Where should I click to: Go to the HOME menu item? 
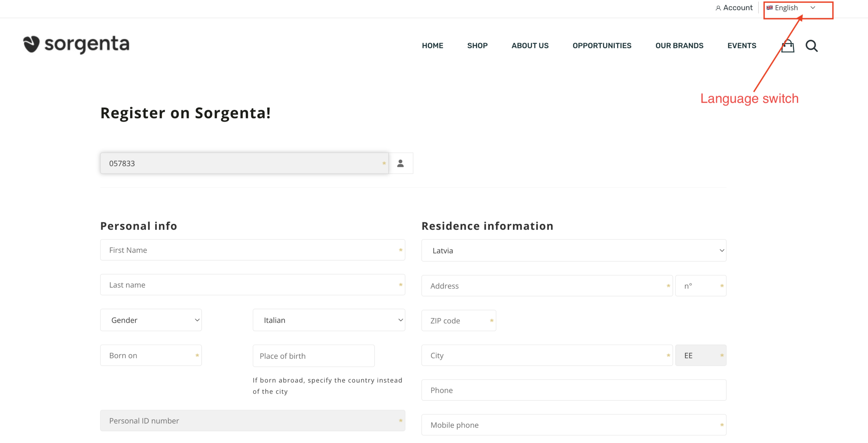[432, 46]
